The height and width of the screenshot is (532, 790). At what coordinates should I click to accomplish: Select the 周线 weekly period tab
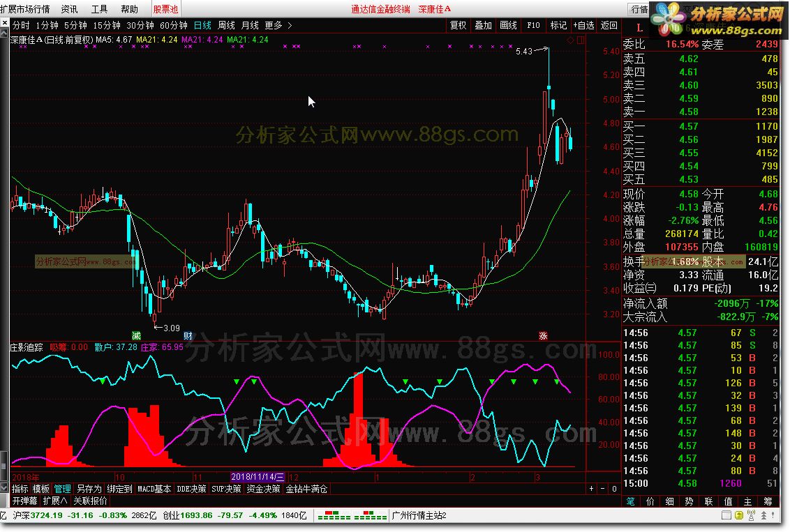[x=226, y=25]
